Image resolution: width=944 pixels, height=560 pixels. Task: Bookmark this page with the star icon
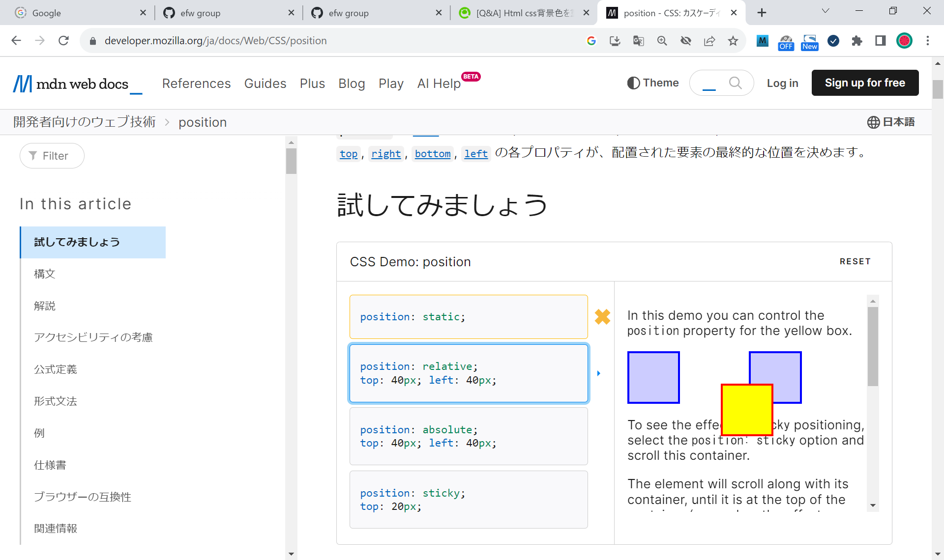[733, 41]
